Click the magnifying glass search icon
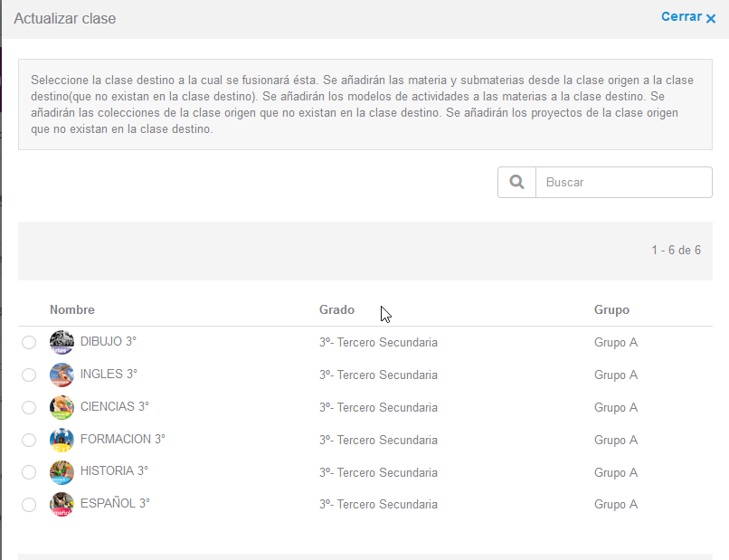The height and width of the screenshot is (560, 729). point(516,182)
